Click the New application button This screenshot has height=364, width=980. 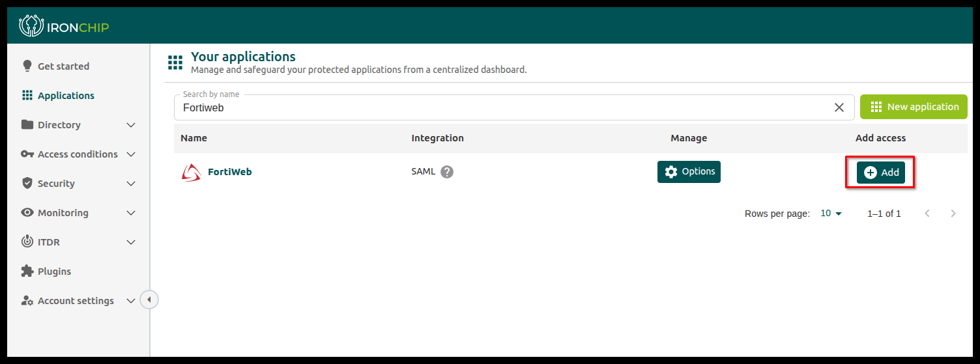[x=914, y=107]
